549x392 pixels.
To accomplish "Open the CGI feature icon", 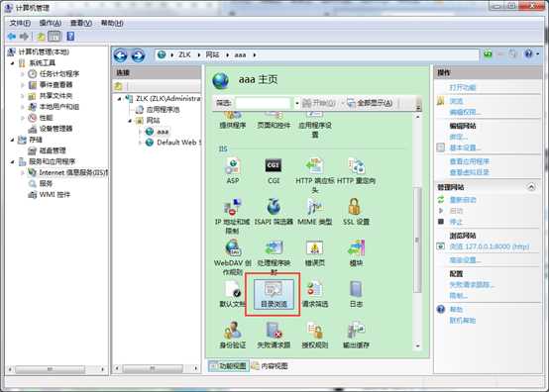I will click(274, 170).
